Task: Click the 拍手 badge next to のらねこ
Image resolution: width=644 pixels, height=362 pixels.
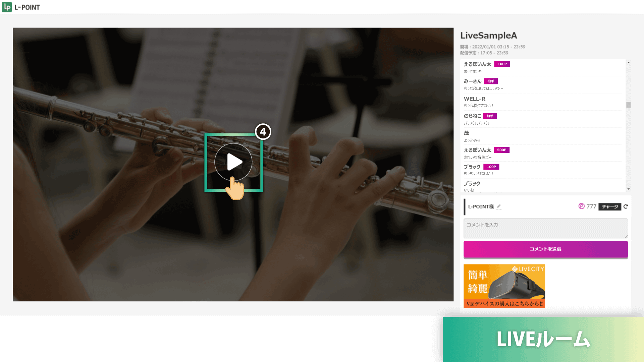Action: click(x=490, y=116)
